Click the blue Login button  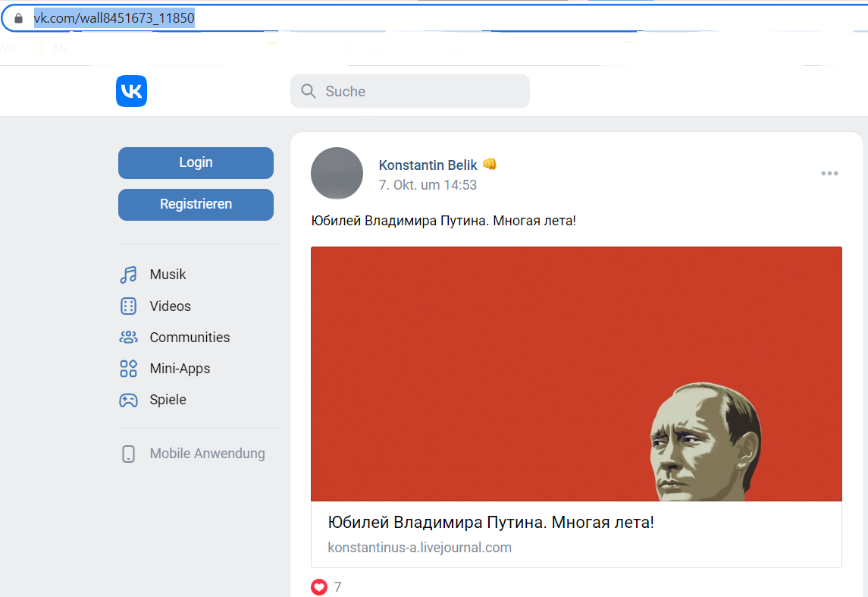coord(196,163)
